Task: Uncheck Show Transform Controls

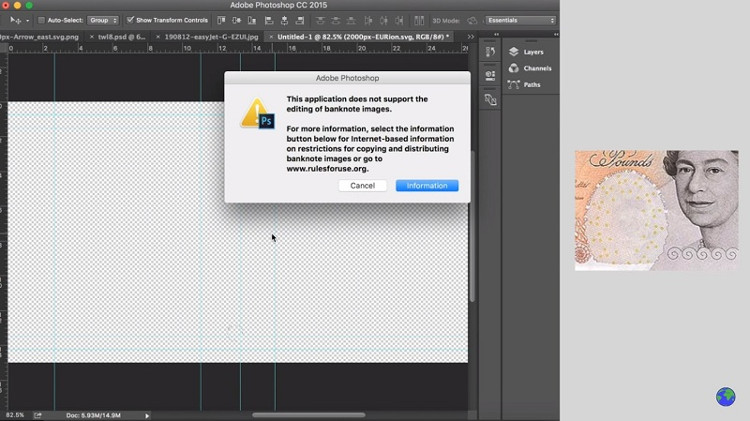Action: coord(130,20)
